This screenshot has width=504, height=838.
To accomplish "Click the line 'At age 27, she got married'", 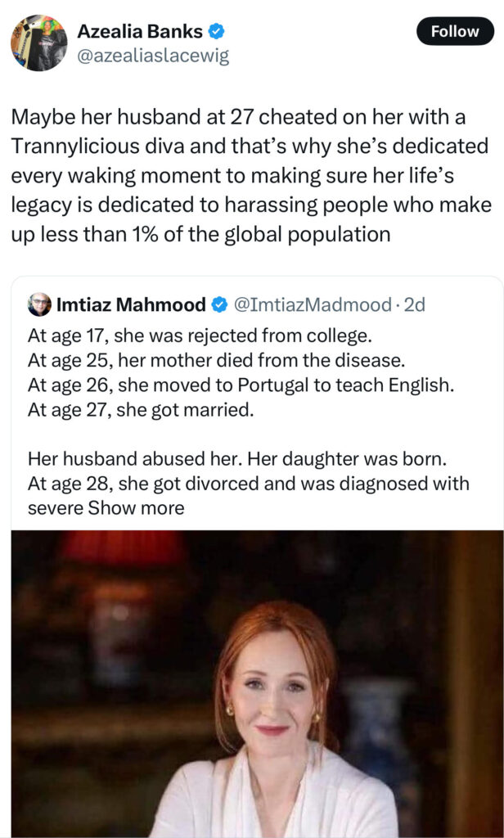I will [141, 411].
